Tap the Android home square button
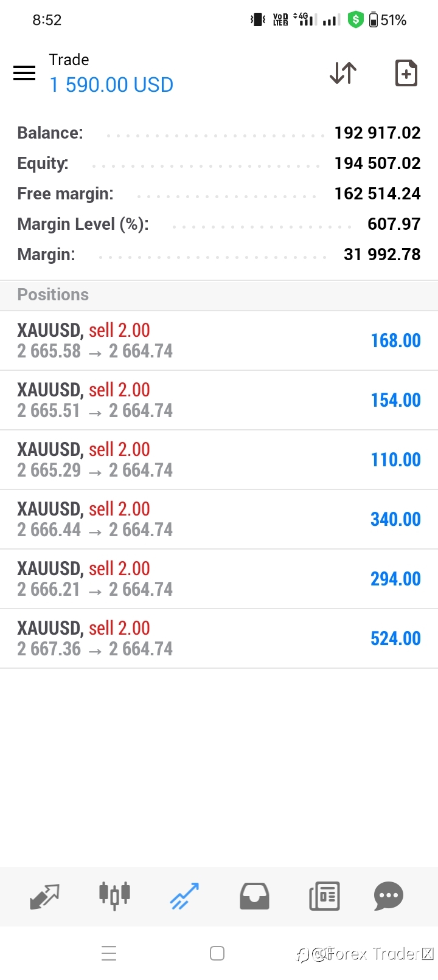This screenshot has width=438, height=980. 217,953
